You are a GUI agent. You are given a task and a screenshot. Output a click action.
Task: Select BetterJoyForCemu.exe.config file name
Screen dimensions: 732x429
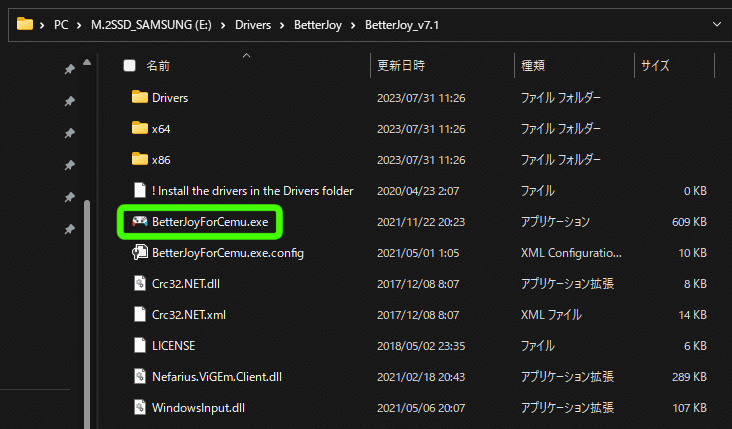pos(228,253)
